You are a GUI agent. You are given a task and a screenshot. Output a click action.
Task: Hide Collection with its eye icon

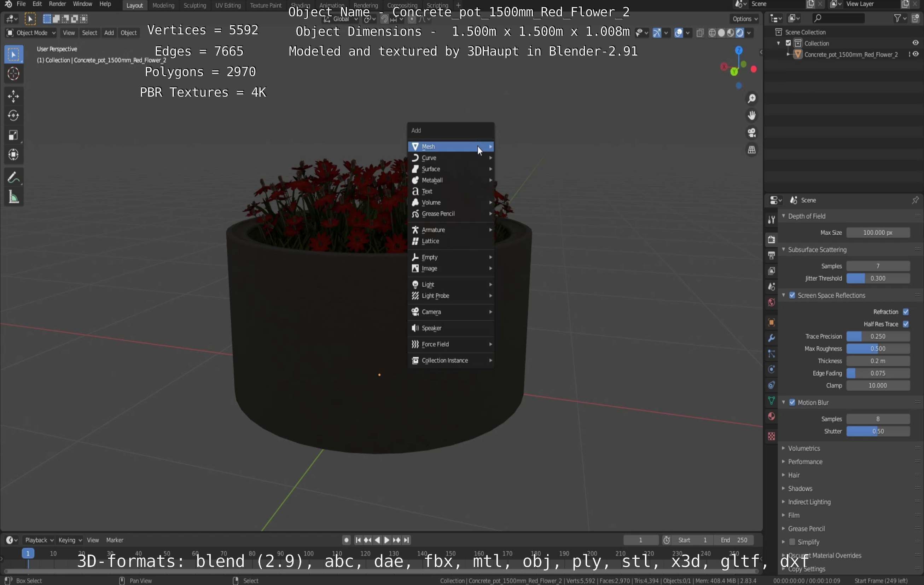point(915,43)
